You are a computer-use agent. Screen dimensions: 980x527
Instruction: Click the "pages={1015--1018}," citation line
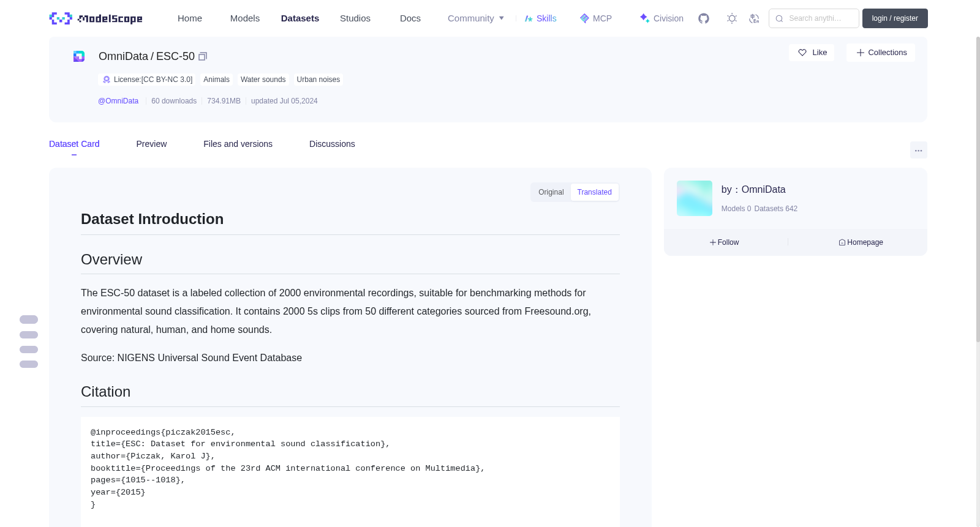click(138, 480)
